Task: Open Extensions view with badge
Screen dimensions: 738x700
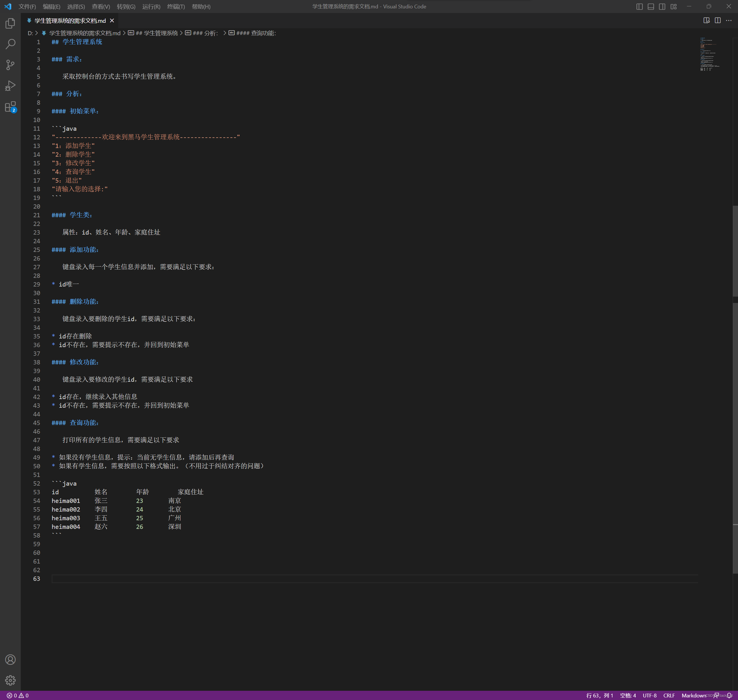Action: pyautogui.click(x=10, y=107)
